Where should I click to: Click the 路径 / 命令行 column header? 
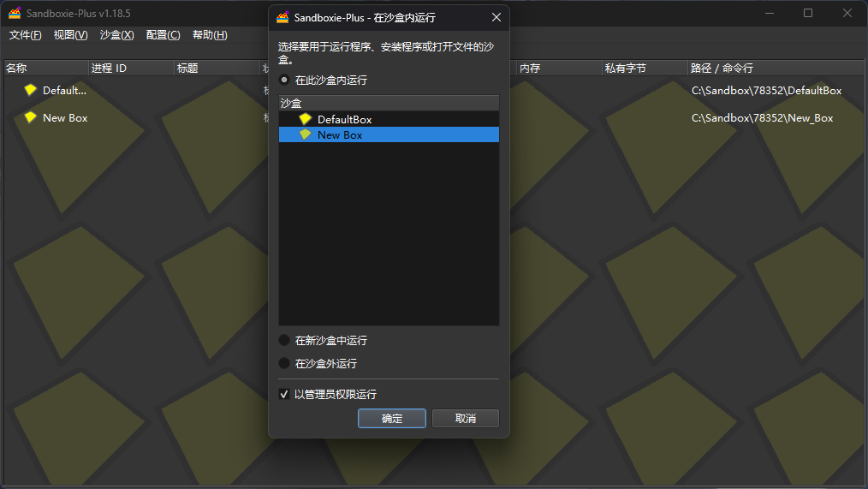[x=776, y=69]
